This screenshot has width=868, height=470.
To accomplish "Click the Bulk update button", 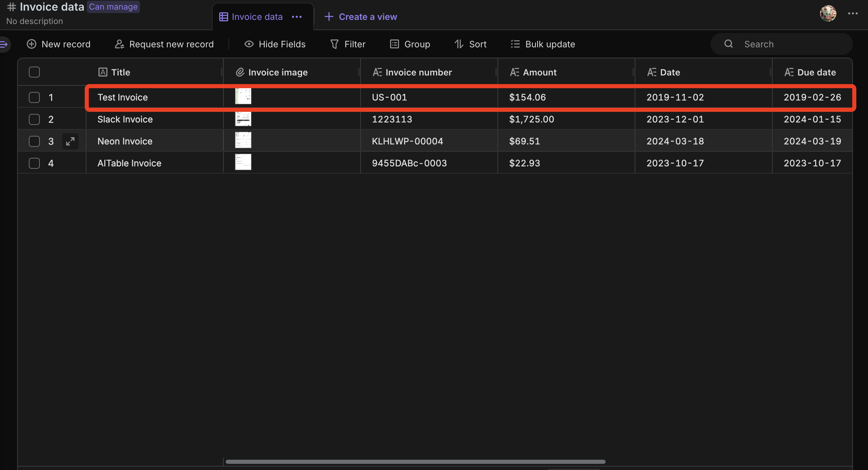I will tap(543, 44).
